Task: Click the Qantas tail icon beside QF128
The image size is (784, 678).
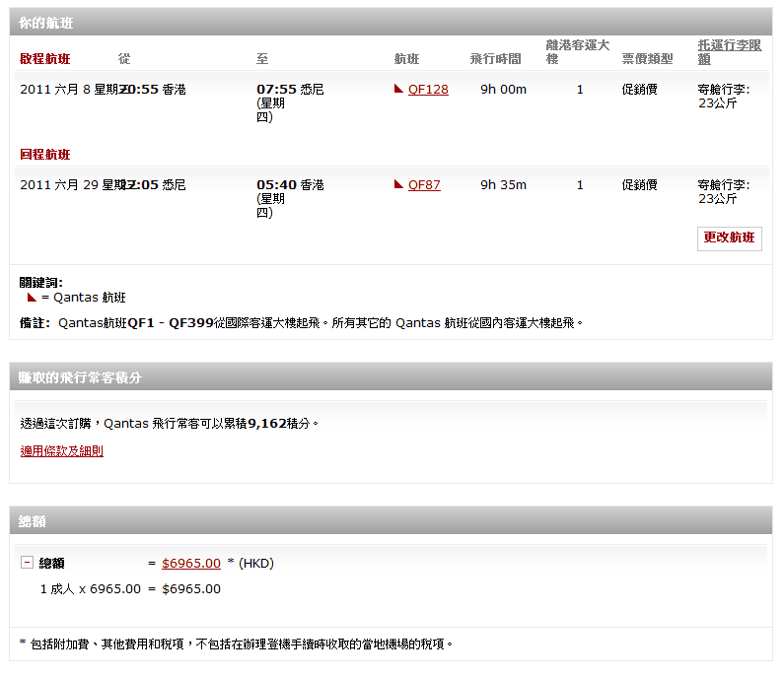Action: pyautogui.click(x=398, y=89)
